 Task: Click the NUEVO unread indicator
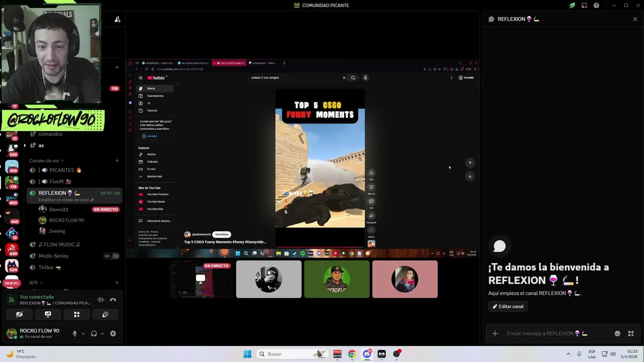tap(12, 283)
